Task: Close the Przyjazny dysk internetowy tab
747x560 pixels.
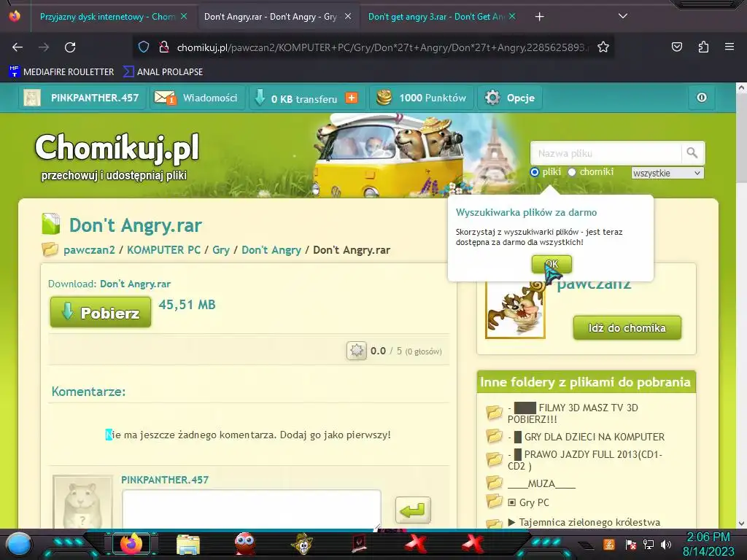Action: pos(184,17)
